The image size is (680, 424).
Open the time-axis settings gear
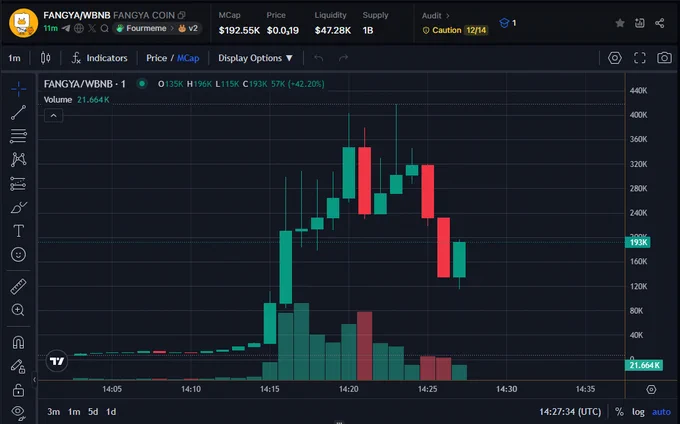[651, 389]
